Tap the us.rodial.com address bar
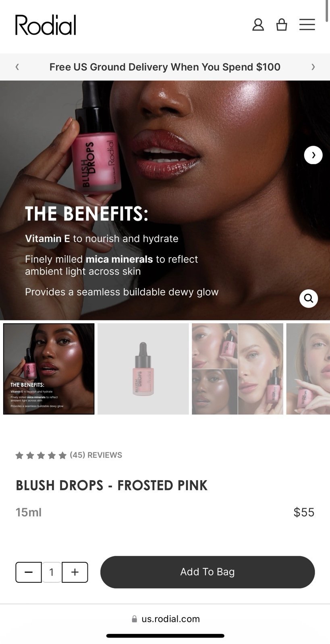This screenshot has height=644, width=330. pos(165,619)
